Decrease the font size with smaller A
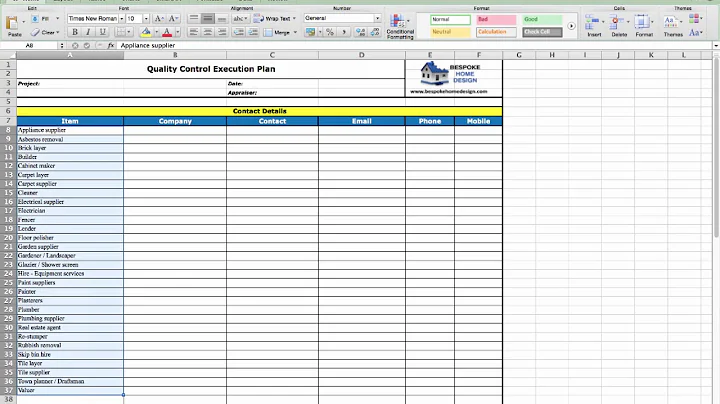Screen dimensions: 720x404 (173, 19)
